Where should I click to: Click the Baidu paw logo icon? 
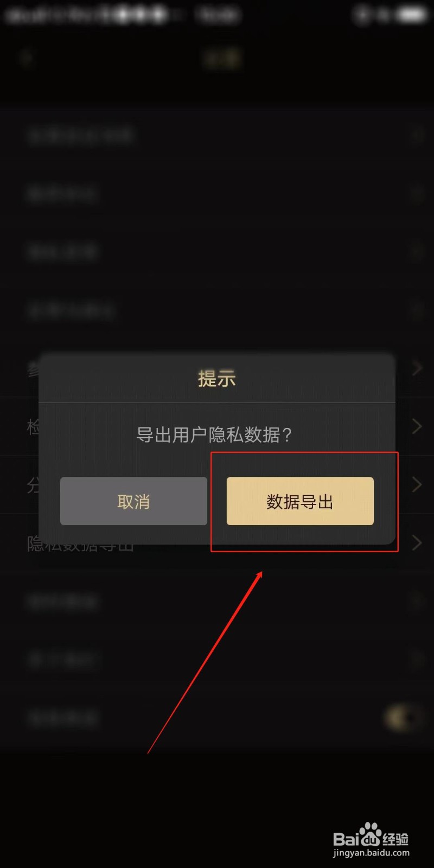click(370, 834)
